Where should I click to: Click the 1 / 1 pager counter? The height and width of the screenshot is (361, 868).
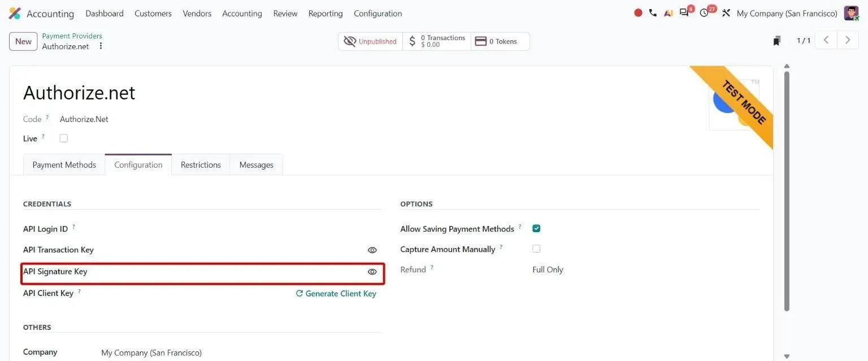[804, 41]
